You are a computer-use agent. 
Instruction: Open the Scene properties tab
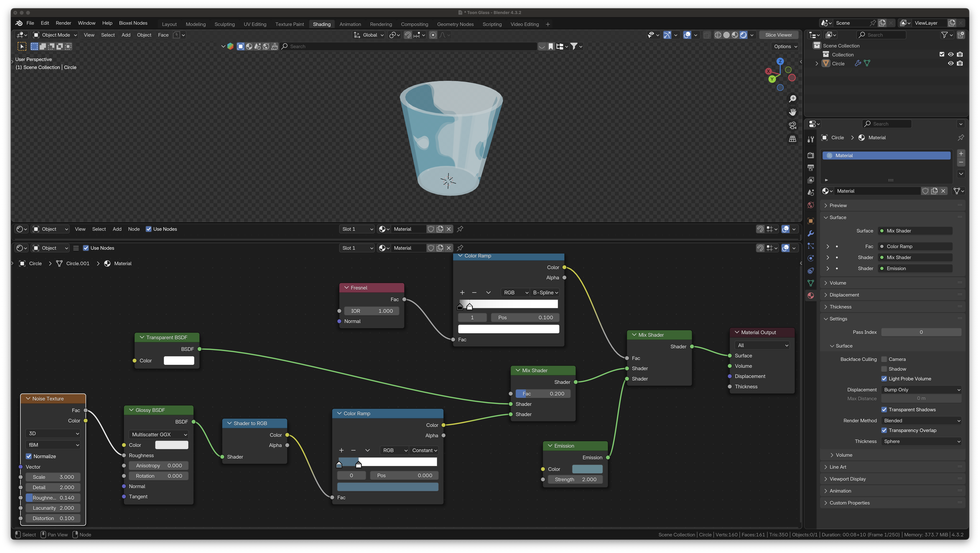click(811, 193)
